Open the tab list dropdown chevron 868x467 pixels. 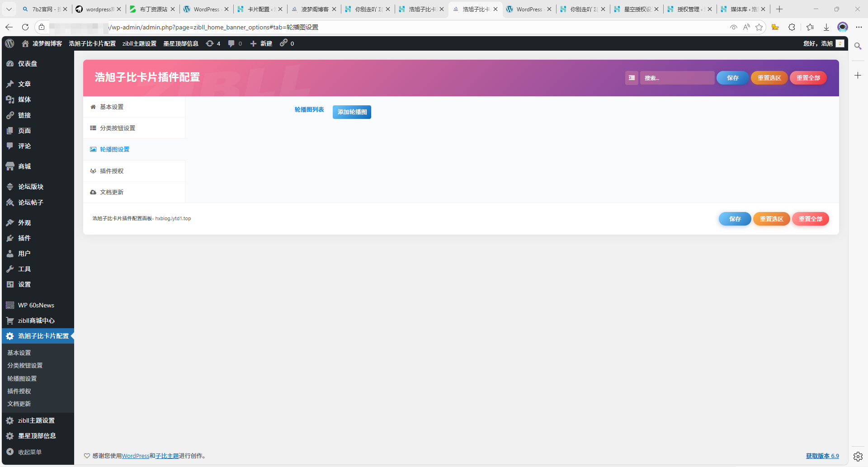click(x=9, y=9)
